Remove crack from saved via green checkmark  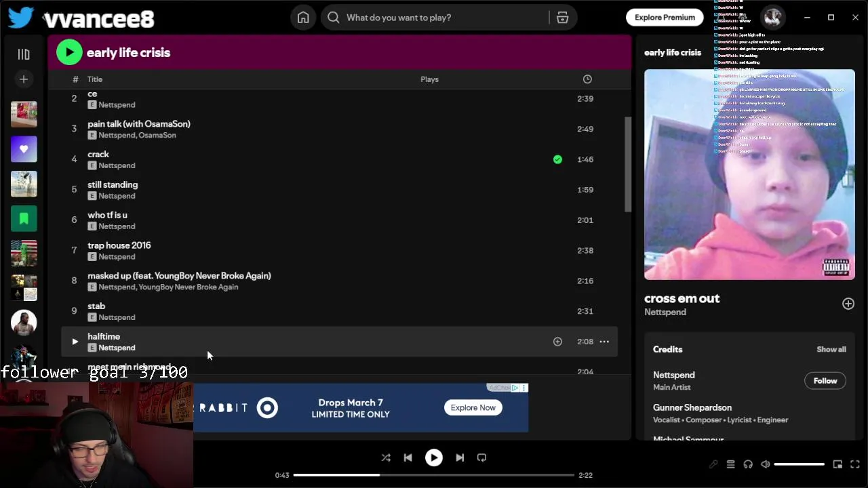(x=557, y=159)
